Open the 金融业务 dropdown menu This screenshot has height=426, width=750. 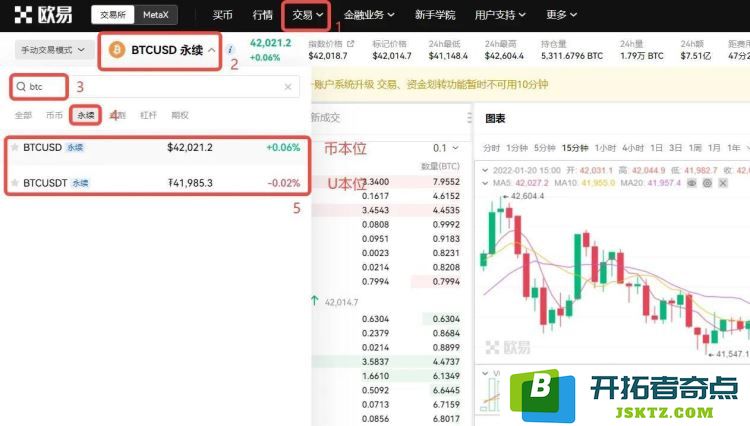[369, 15]
